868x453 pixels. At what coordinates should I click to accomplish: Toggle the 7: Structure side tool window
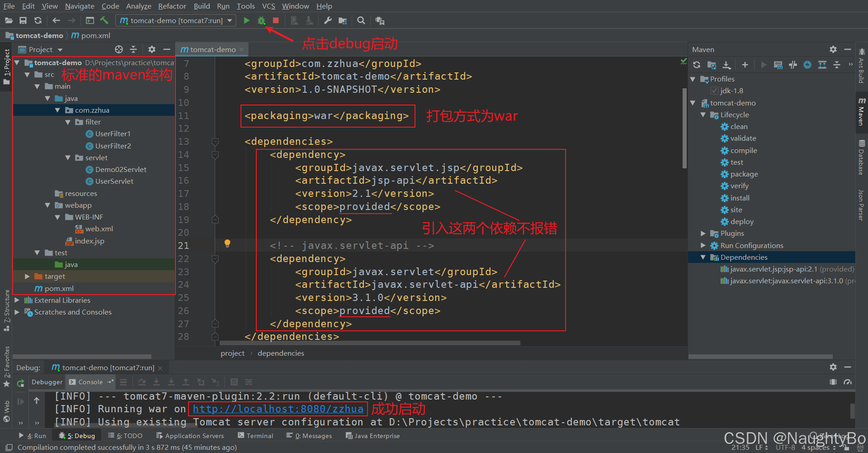[6, 310]
